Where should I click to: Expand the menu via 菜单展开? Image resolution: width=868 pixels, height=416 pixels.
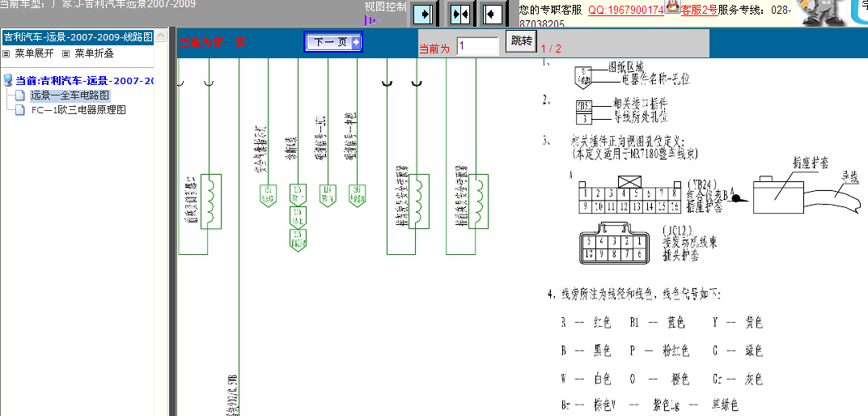[x=34, y=53]
